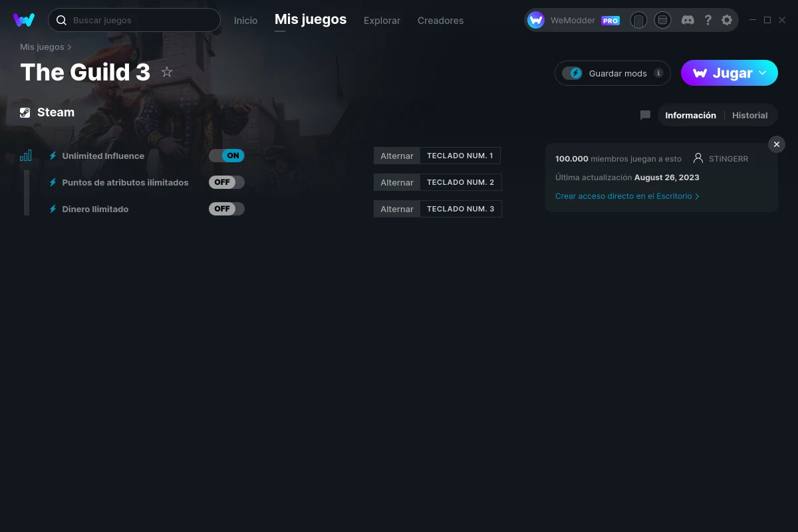Click the phone remote icon in header
The height and width of the screenshot is (532, 798).
click(x=638, y=20)
